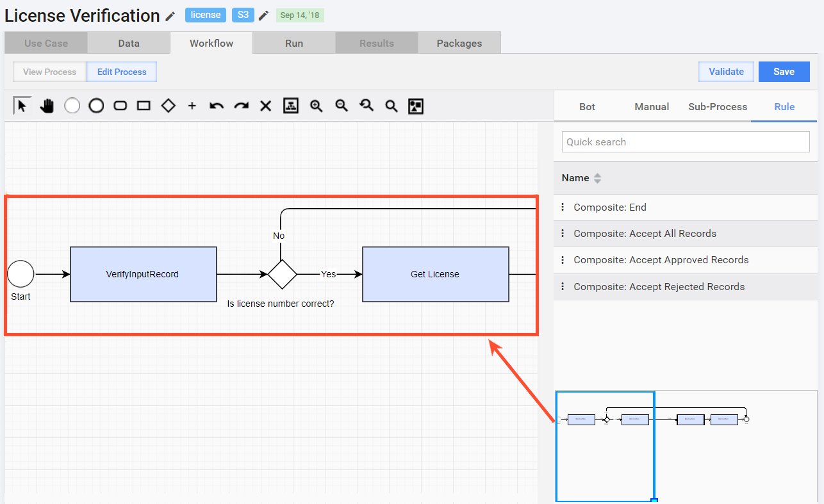Redo the last diagram change

click(241, 106)
